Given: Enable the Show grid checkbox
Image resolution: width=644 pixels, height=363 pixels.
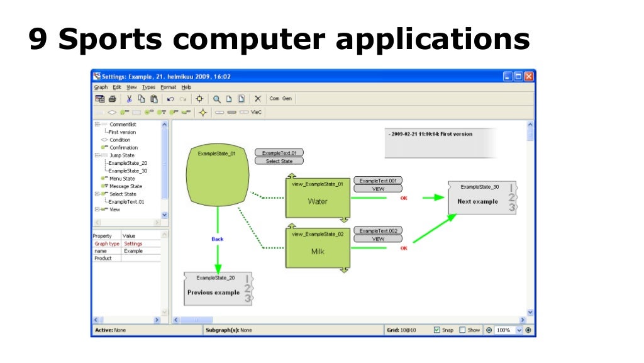Looking at the screenshot, I should [x=463, y=330].
